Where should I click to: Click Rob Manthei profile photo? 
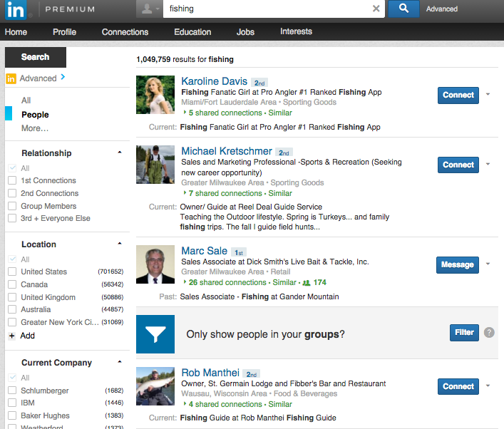155,386
